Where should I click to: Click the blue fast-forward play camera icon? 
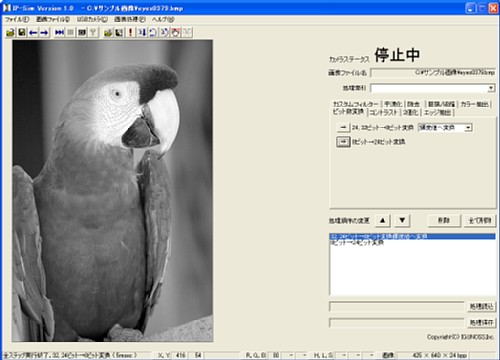pos(60,32)
